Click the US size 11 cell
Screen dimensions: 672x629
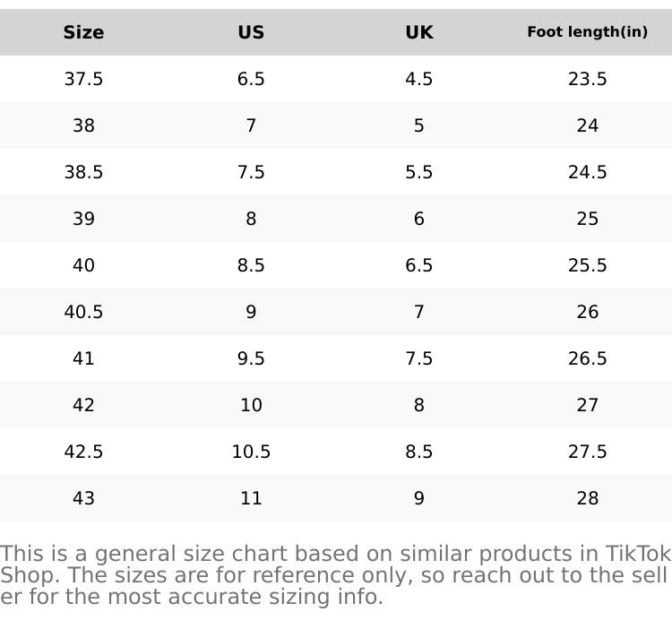point(251,499)
